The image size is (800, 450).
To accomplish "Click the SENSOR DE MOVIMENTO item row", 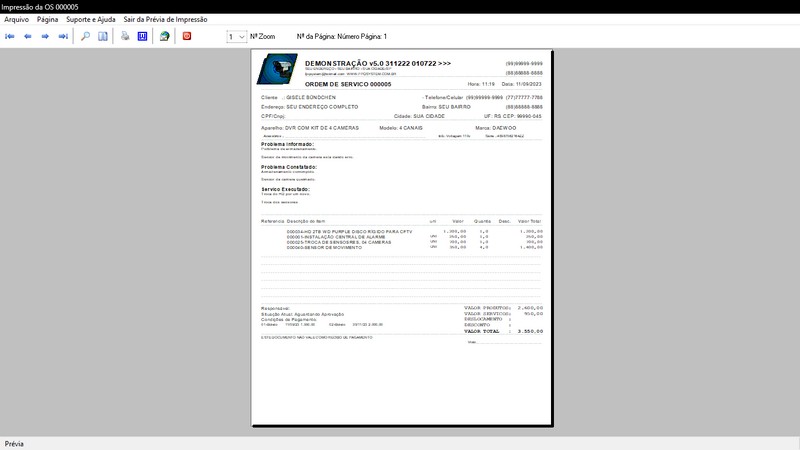I will tap(414, 247).
